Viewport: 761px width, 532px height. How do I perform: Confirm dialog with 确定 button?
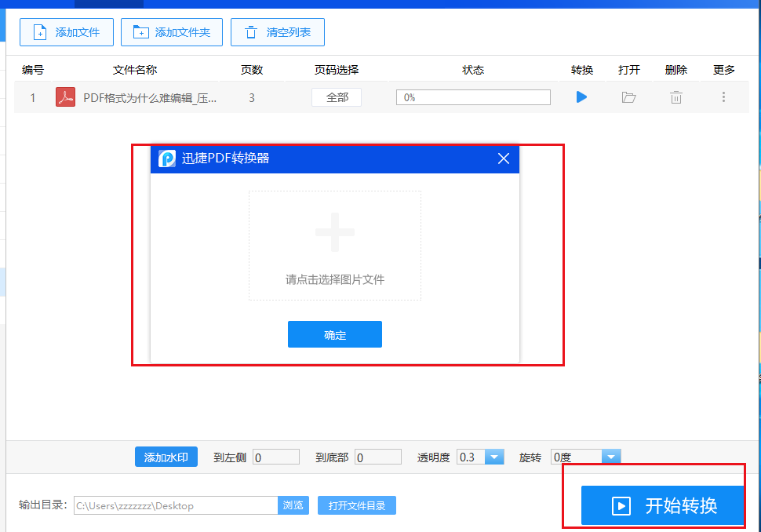point(335,334)
